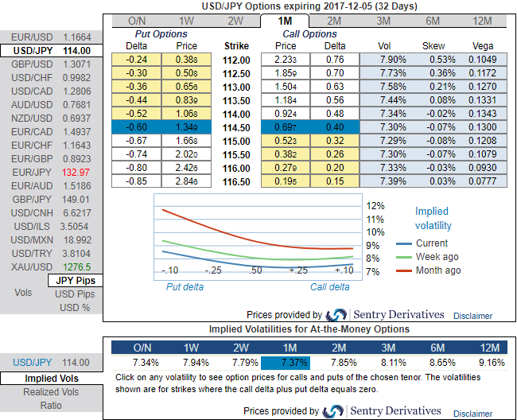Show the Ratio view
This screenshot has width=517, height=420.
pyautogui.click(x=51, y=406)
